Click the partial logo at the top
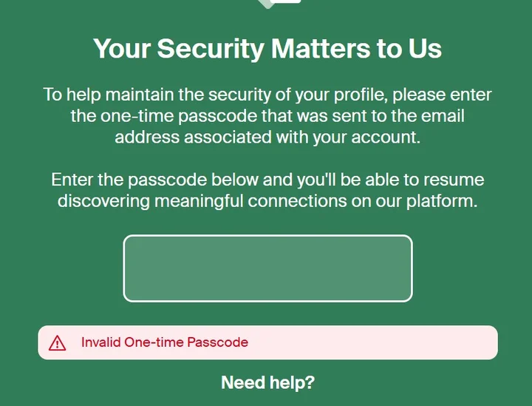The height and width of the screenshot is (406, 532). (281, 4)
